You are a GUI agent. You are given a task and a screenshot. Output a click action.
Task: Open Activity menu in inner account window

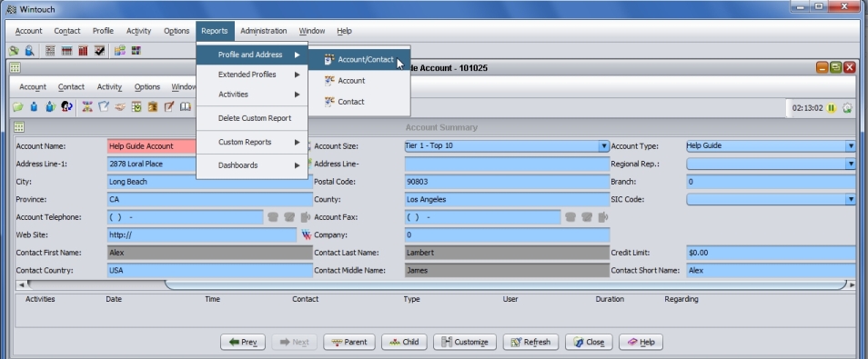(109, 87)
